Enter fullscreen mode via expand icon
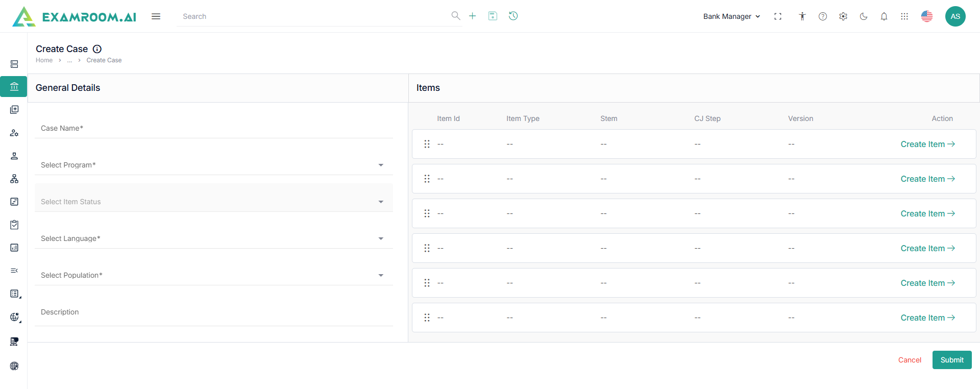 tap(778, 16)
